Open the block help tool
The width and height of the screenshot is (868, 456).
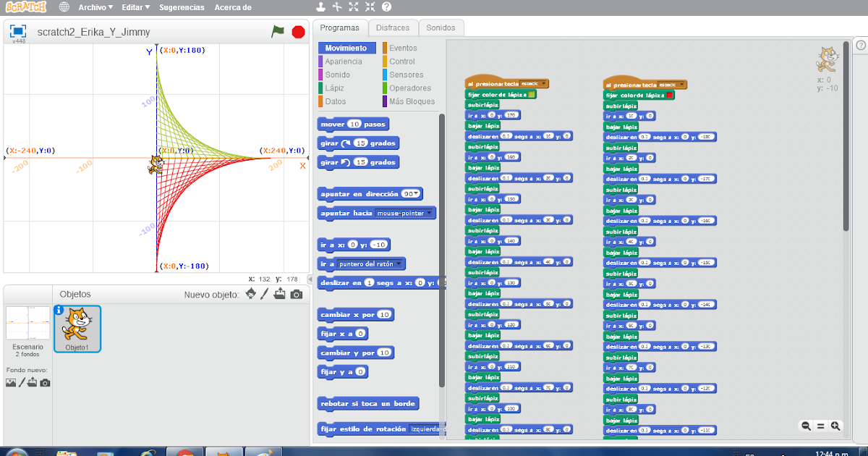(386, 7)
